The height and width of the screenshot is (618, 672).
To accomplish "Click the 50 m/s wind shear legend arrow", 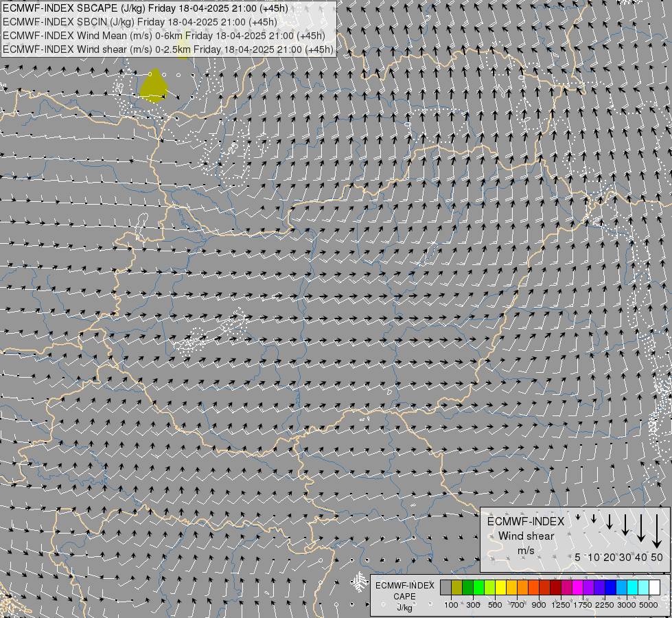I will [x=657, y=531].
